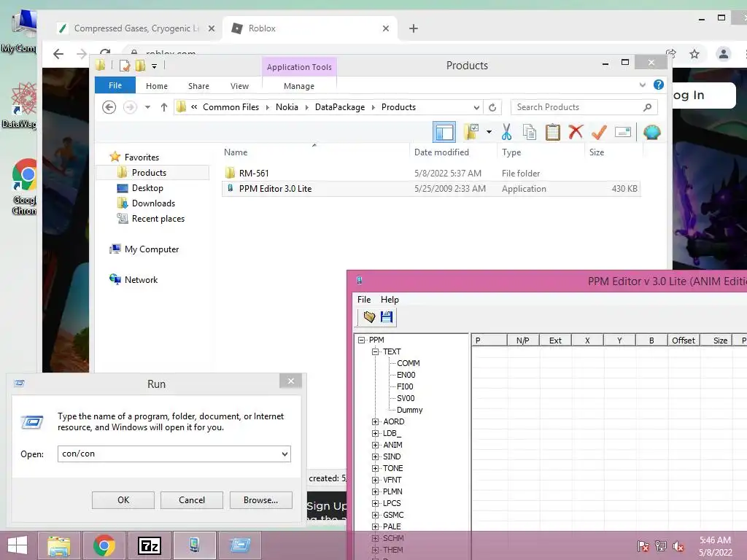
Task: Switch to the Home ribbon tab
Action: pos(157,86)
